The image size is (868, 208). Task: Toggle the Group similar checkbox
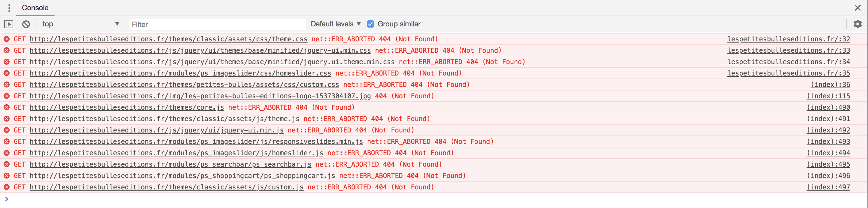coord(370,24)
